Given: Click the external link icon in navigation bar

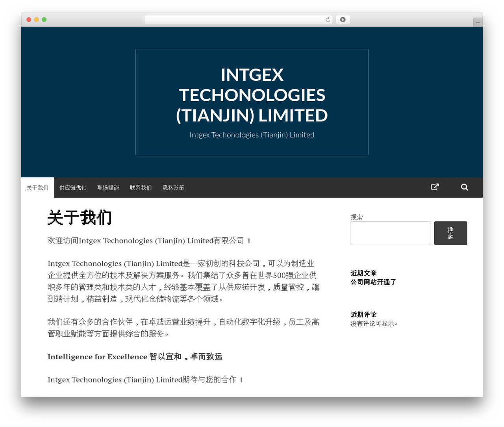Looking at the screenshot, I should 435,187.
